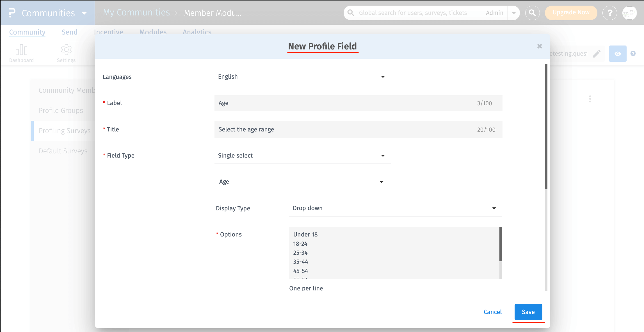The width and height of the screenshot is (644, 332).
Task: Click the Cancel link
Action: (492, 312)
